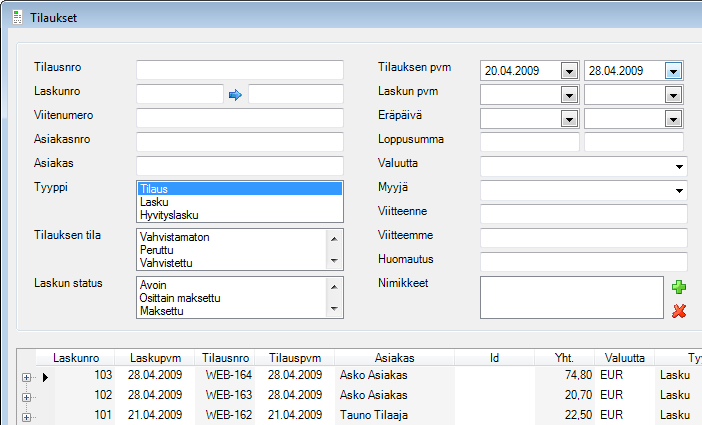Click Tilauksen tila list scroll down arrow
Image resolution: width=702 pixels, height=425 pixels.
tap(334, 261)
